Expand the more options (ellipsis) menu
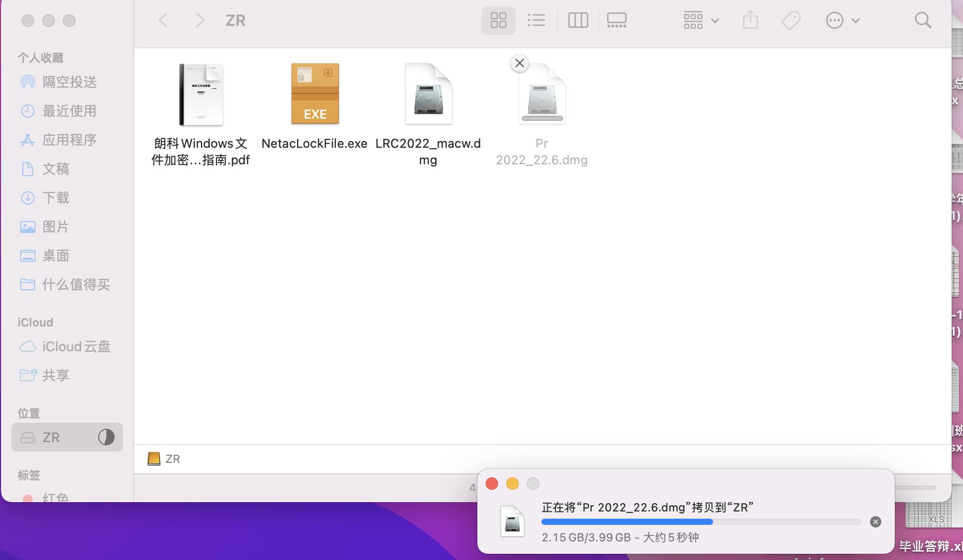 (843, 20)
